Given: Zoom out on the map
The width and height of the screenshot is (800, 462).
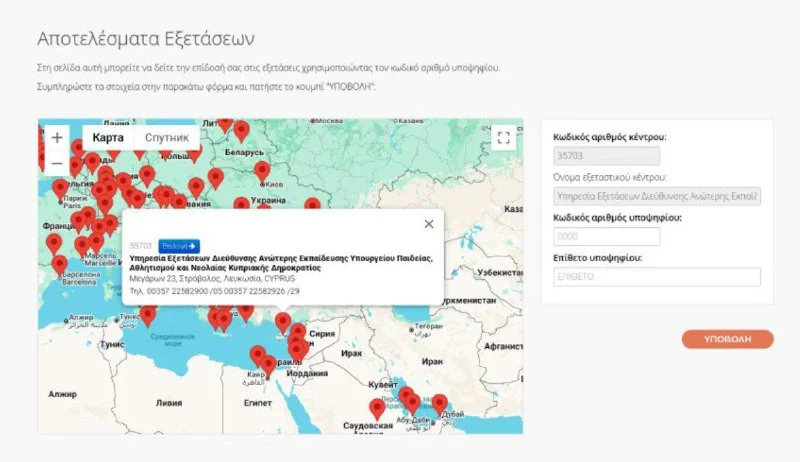Looking at the screenshot, I should (57, 163).
